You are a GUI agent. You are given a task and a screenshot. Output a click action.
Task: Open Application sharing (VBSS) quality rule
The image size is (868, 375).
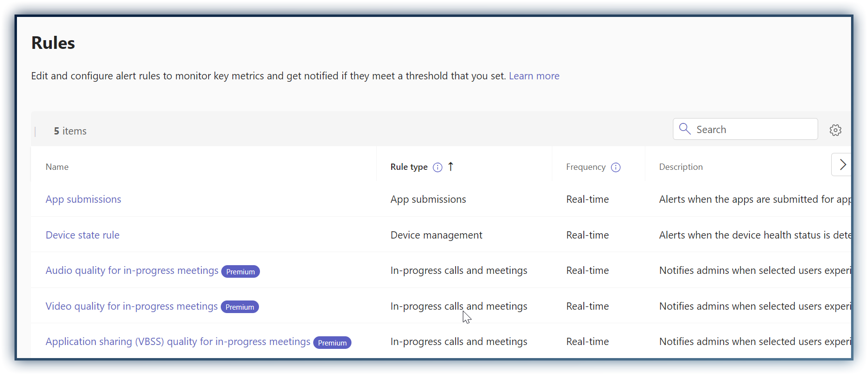[178, 342]
